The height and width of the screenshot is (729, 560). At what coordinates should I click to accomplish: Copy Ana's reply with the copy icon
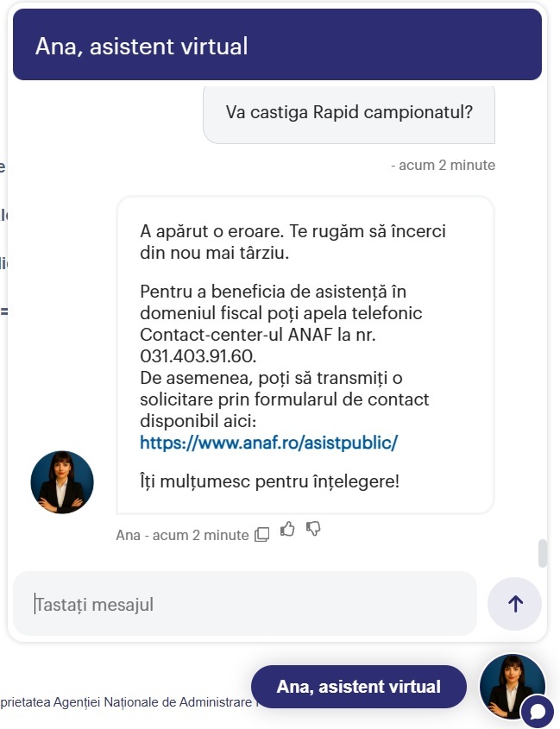(x=262, y=534)
